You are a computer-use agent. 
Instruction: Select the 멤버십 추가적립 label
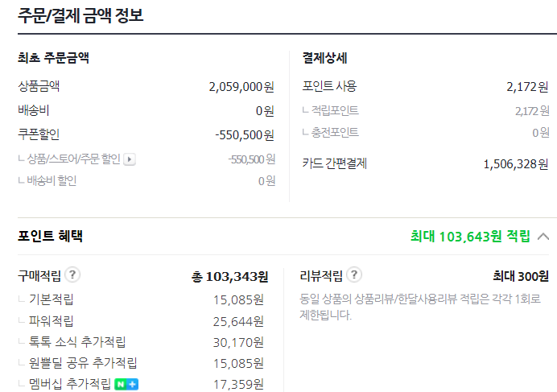69,384
